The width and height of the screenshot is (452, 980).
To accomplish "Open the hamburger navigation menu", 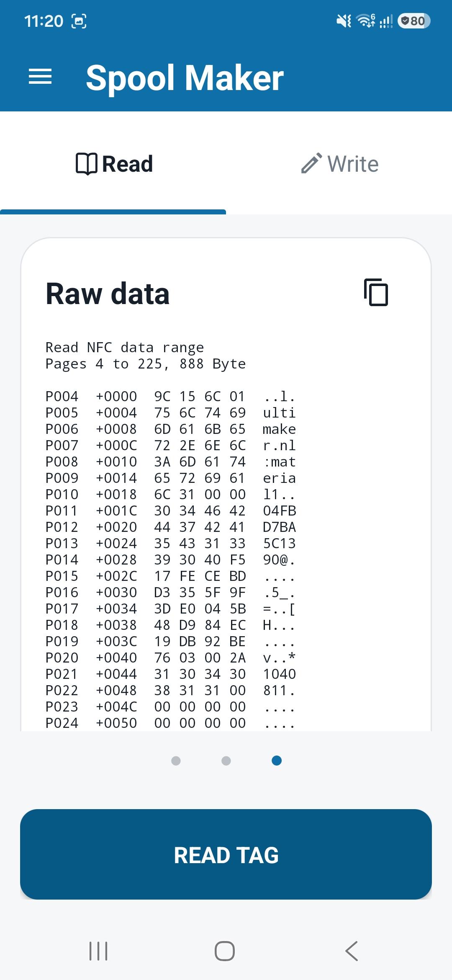I will click(40, 77).
